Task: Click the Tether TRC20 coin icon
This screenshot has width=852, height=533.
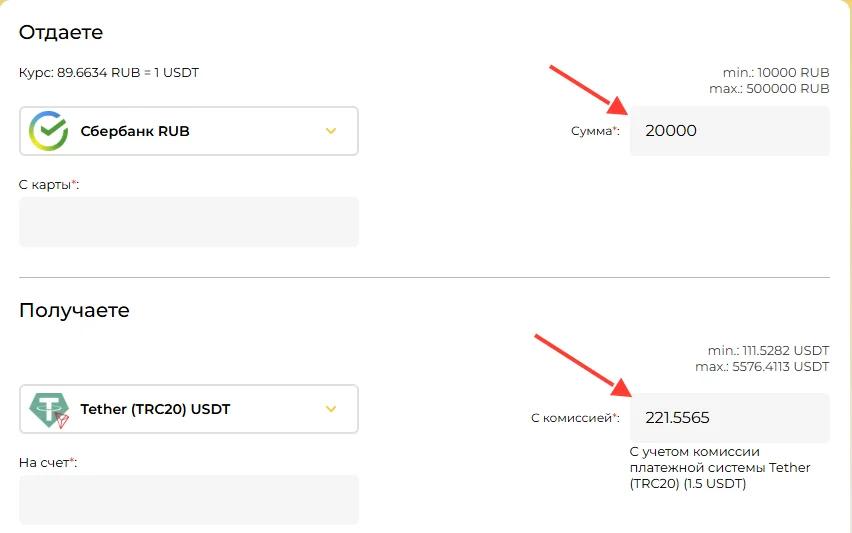Action: pos(49,410)
